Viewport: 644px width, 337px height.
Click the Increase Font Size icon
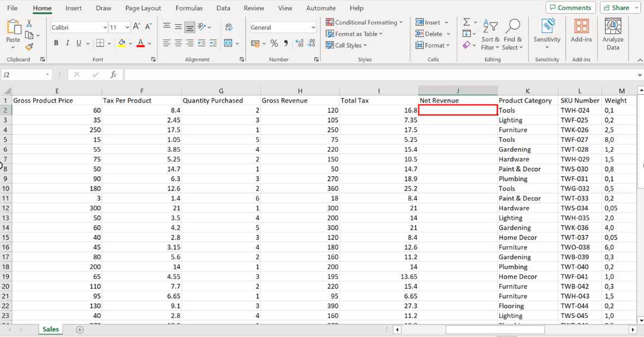(x=137, y=27)
